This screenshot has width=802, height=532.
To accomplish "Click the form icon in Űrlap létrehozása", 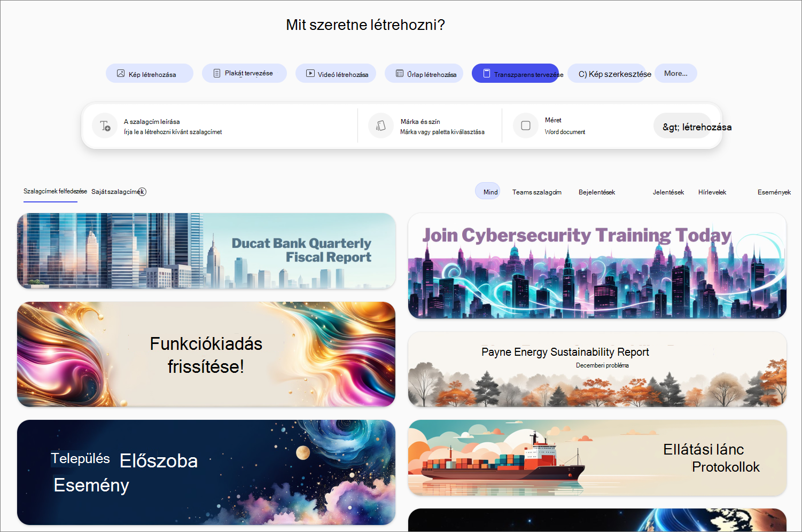I will [400, 73].
